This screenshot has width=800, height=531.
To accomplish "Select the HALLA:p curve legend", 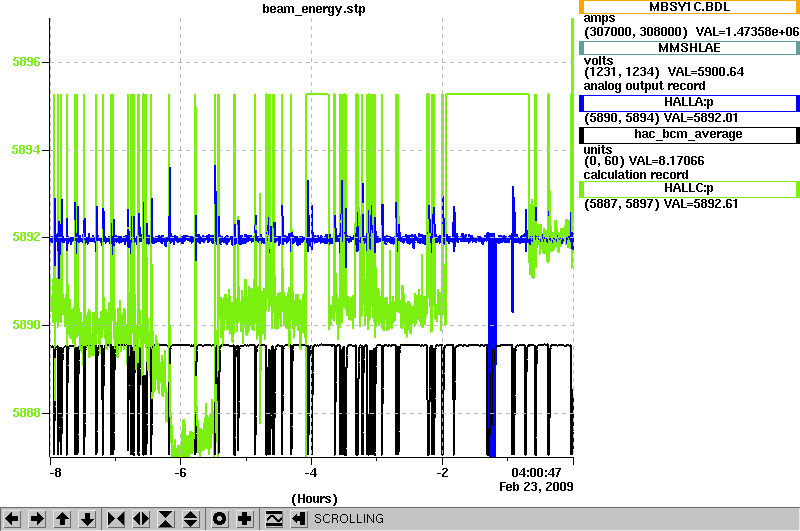I will 689,103.
